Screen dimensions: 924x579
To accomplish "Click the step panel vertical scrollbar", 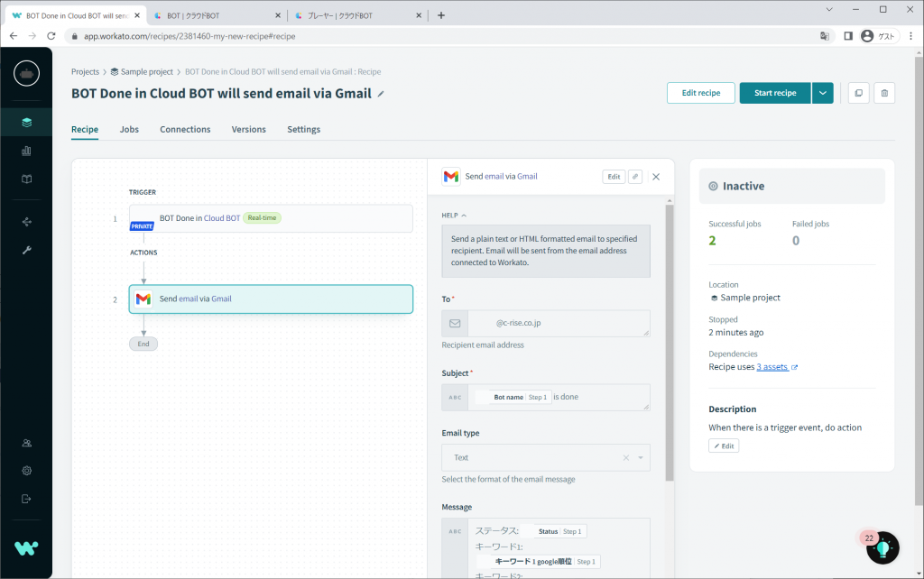I will click(x=670, y=342).
